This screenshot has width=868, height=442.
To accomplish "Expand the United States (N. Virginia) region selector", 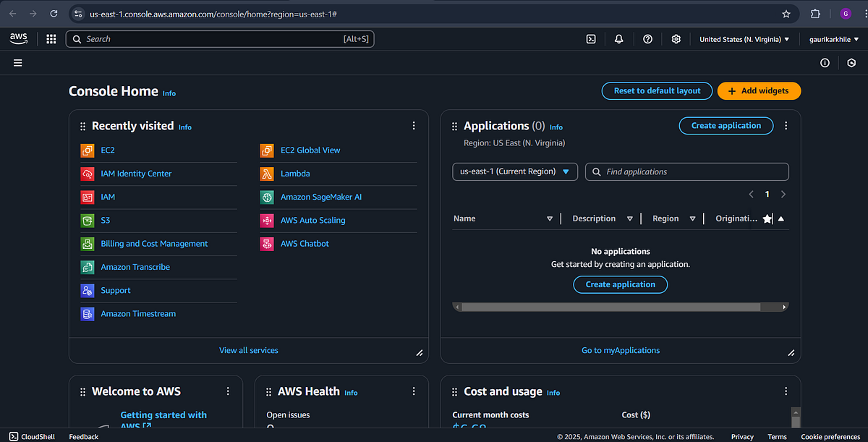I will [744, 39].
